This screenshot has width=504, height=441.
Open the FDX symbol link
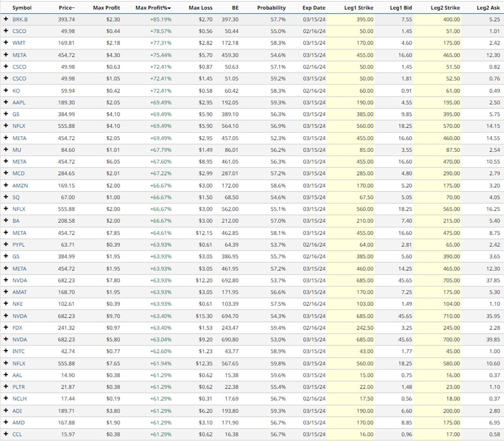coord(17,328)
